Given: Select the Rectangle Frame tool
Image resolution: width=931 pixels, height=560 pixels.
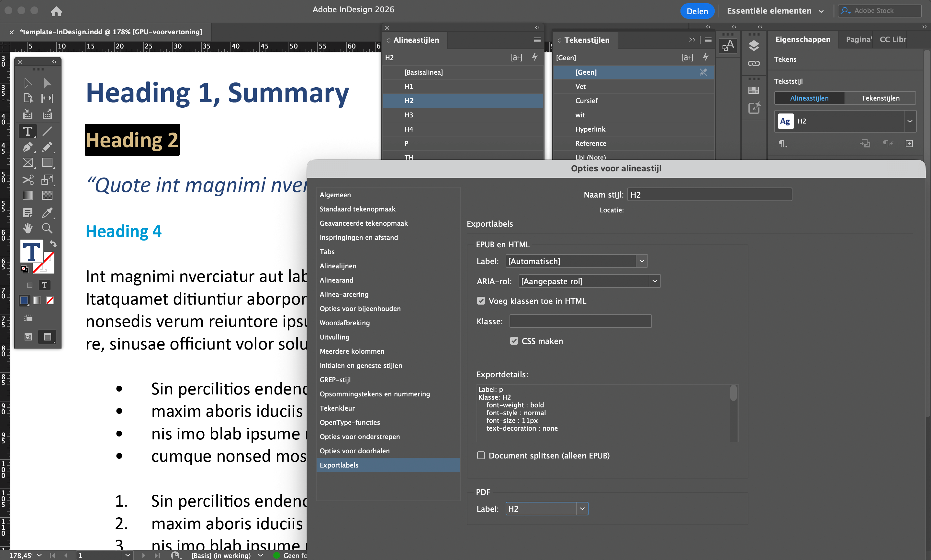Looking at the screenshot, I should pos(28,163).
